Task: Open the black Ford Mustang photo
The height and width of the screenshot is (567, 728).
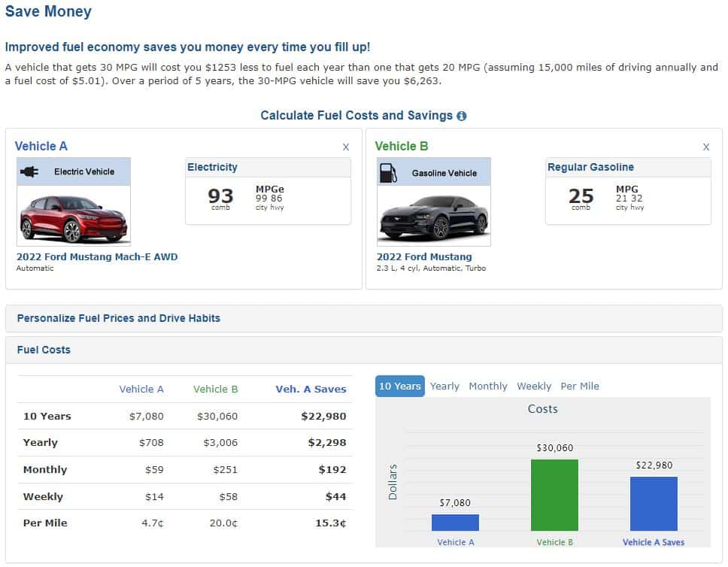Action: pos(434,216)
